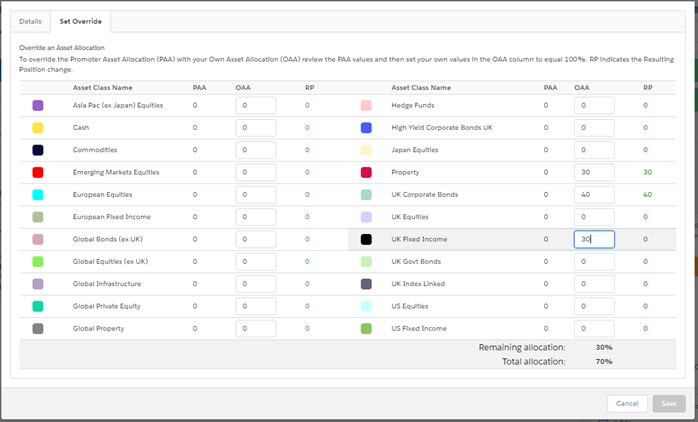Click the Japan Equities pale yellow swatch
The width and height of the screenshot is (698, 422).
point(366,150)
